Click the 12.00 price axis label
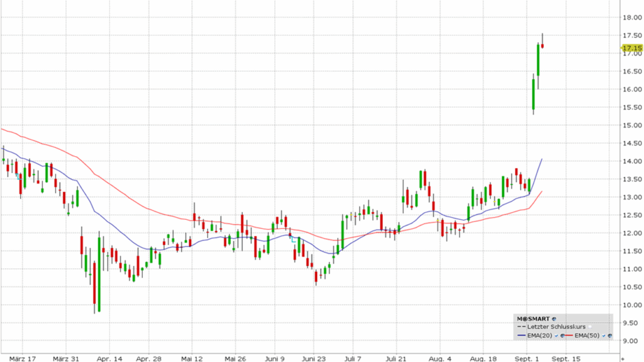The width and height of the screenshot is (644, 362). point(633,233)
